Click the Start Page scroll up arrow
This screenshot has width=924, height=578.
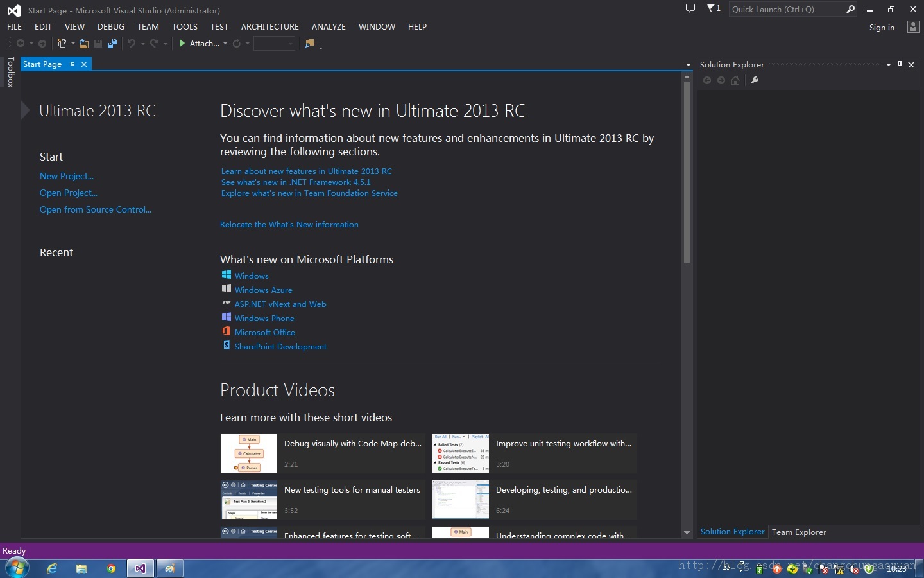[687, 76]
